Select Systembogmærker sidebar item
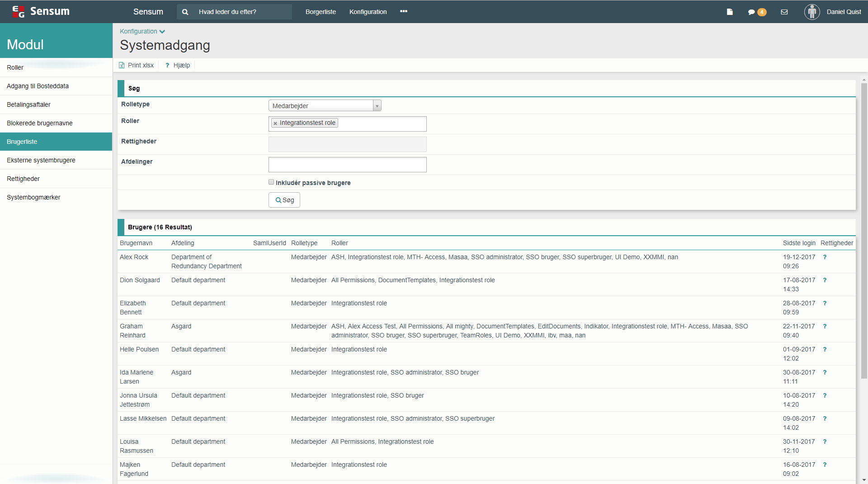Viewport: 868px width, 484px height. [x=56, y=197]
